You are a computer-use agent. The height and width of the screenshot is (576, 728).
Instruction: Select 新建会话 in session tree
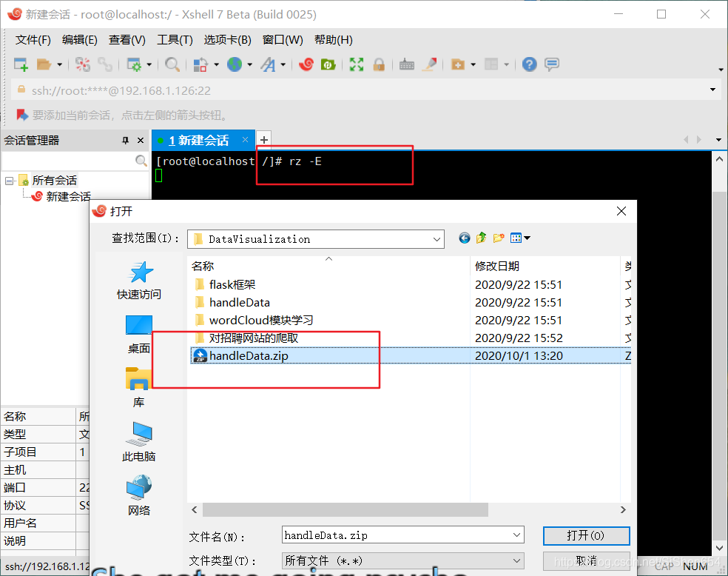click(x=68, y=196)
